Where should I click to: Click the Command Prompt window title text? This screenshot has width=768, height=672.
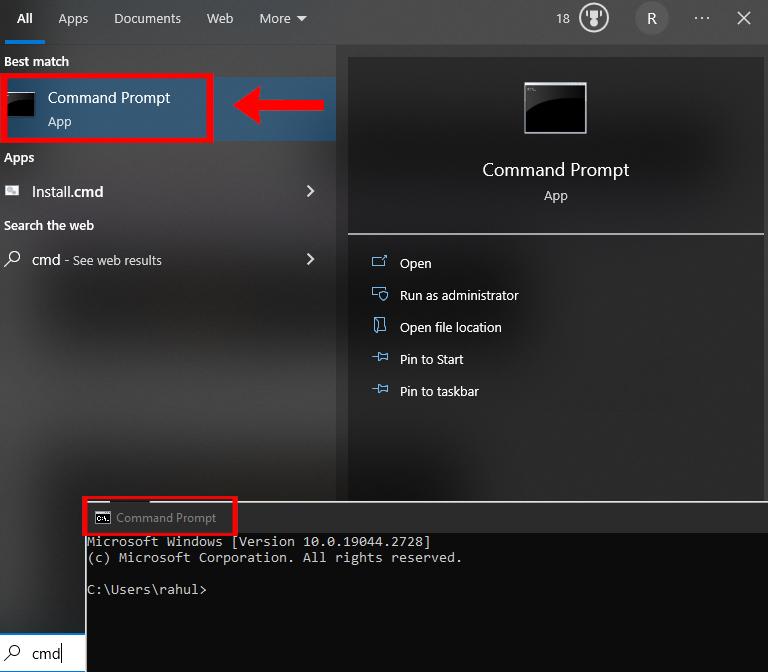166,518
